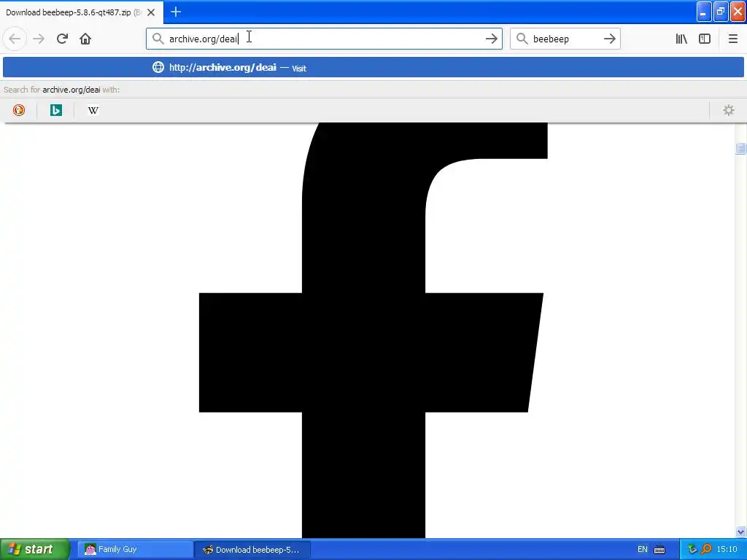The height and width of the screenshot is (560, 747).
Task: Open the Firefox home page
Action: click(x=85, y=39)
